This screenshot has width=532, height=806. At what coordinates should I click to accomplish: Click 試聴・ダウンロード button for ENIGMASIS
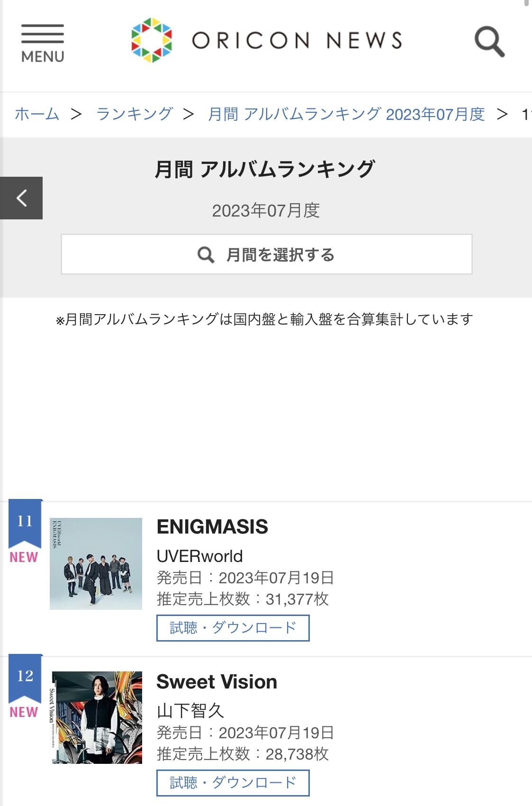(233, 628)
